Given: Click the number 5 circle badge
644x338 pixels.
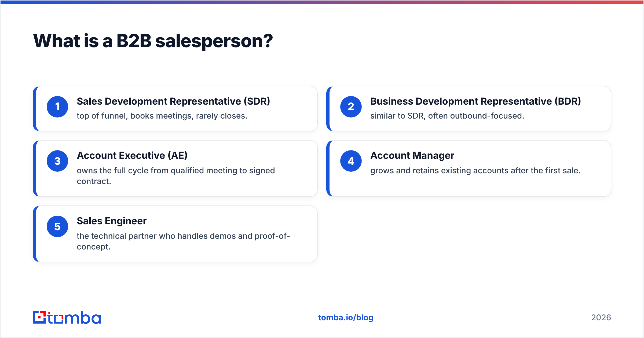Looking at the screenshot, I should (x=57, y=226).
